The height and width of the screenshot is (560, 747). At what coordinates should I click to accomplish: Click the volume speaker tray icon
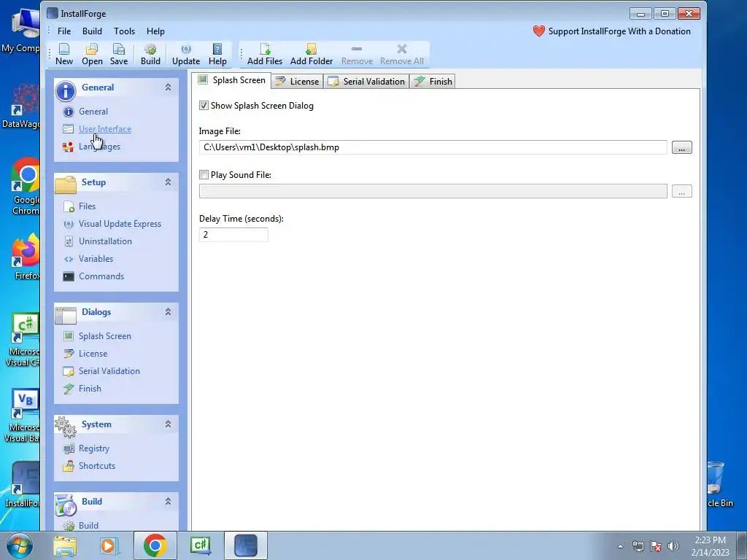pos(673,546)
